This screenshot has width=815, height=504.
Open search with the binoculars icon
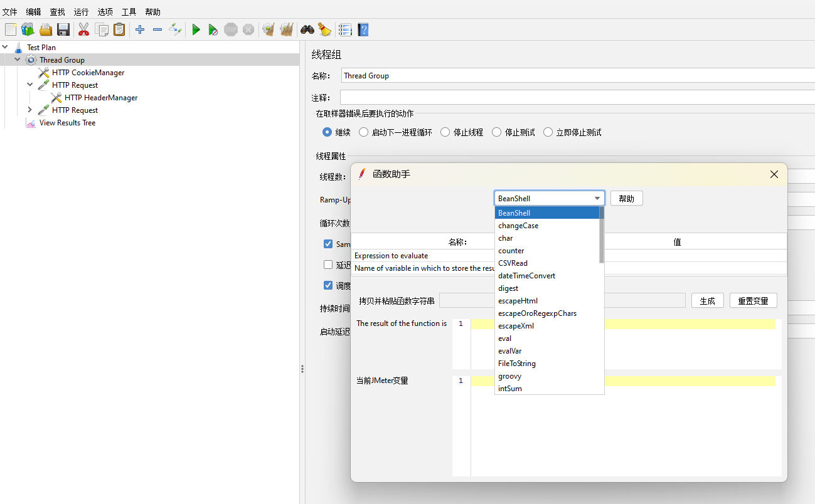click(307, 29)
